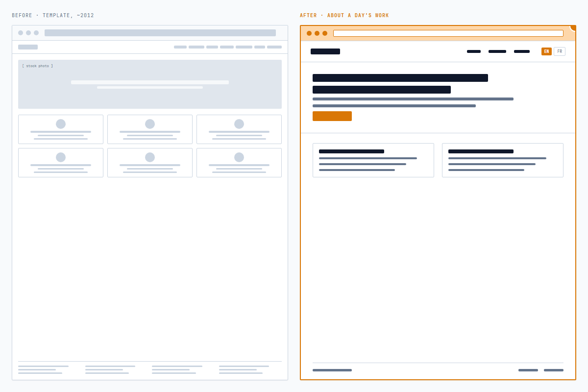Click the address bar of the after browser

pos(448,33)
